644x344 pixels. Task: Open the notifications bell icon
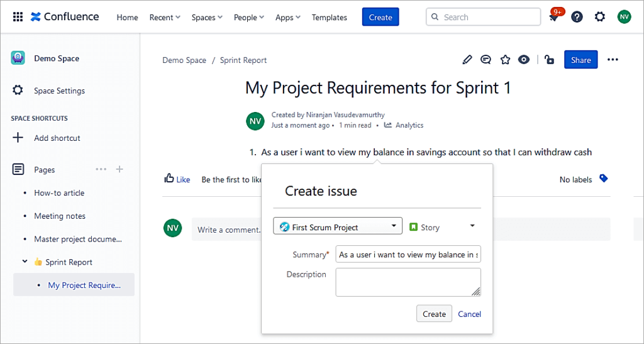click(x=553, y=17)
